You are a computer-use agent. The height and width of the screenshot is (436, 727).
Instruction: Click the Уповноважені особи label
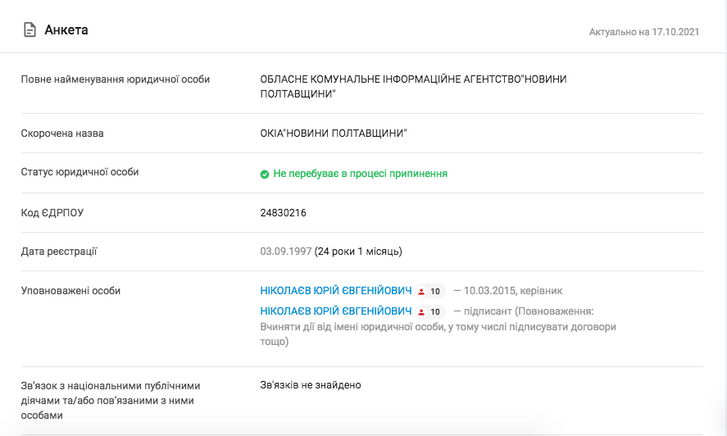click(70, 291)
